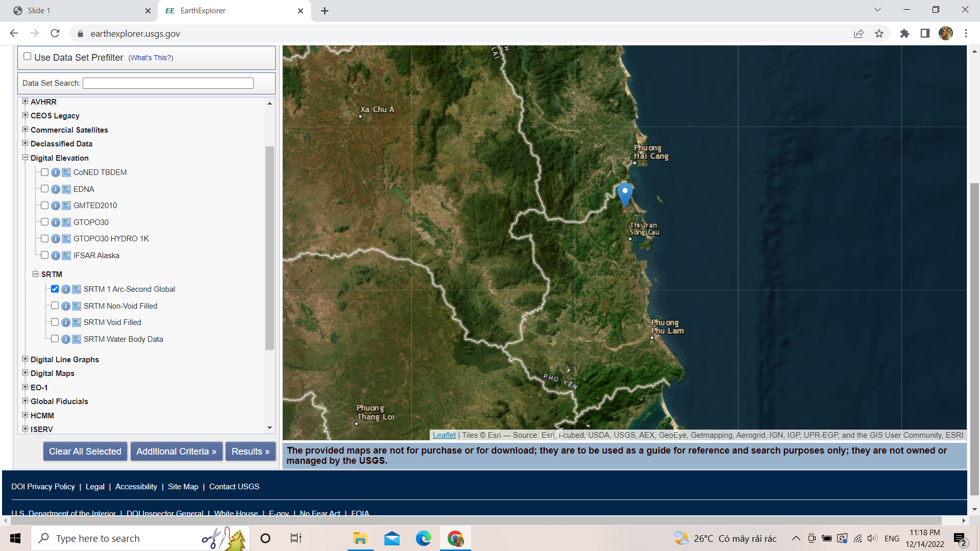Screen dimensions: 980x551
Task: Collapse the Digital Elevation category
Action: point(25,158)
